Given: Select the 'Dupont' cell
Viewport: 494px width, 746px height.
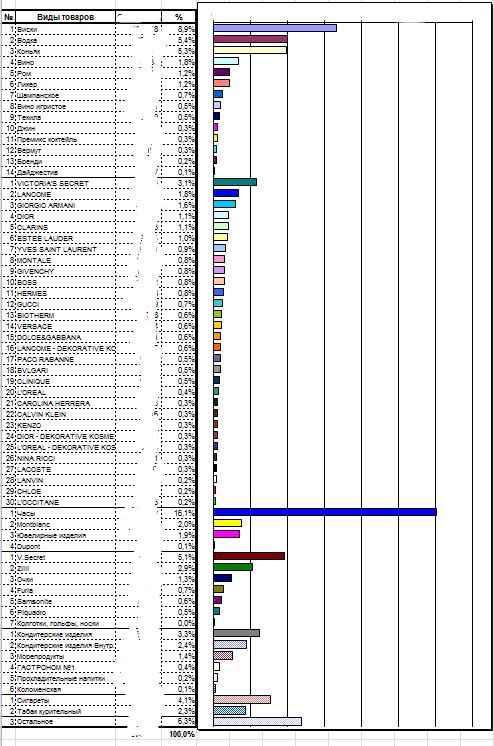Looking at the screenshot, I should (66, 547).
